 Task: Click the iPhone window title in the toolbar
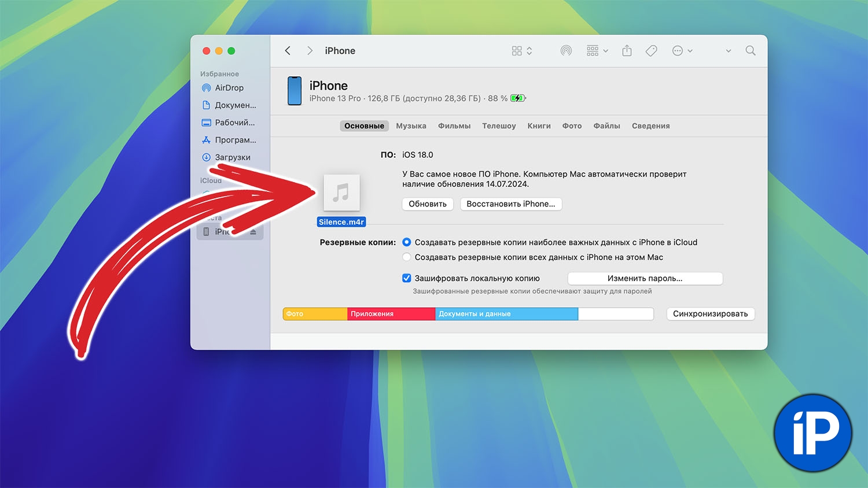[x=340, y=51]
